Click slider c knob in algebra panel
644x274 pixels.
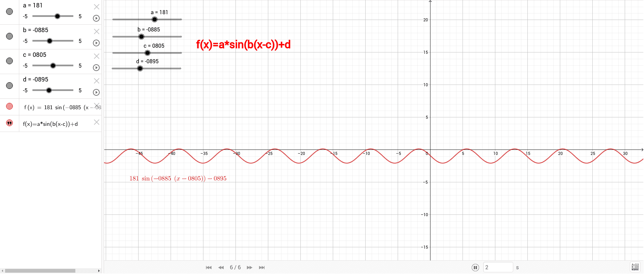[x=53, y=66]
